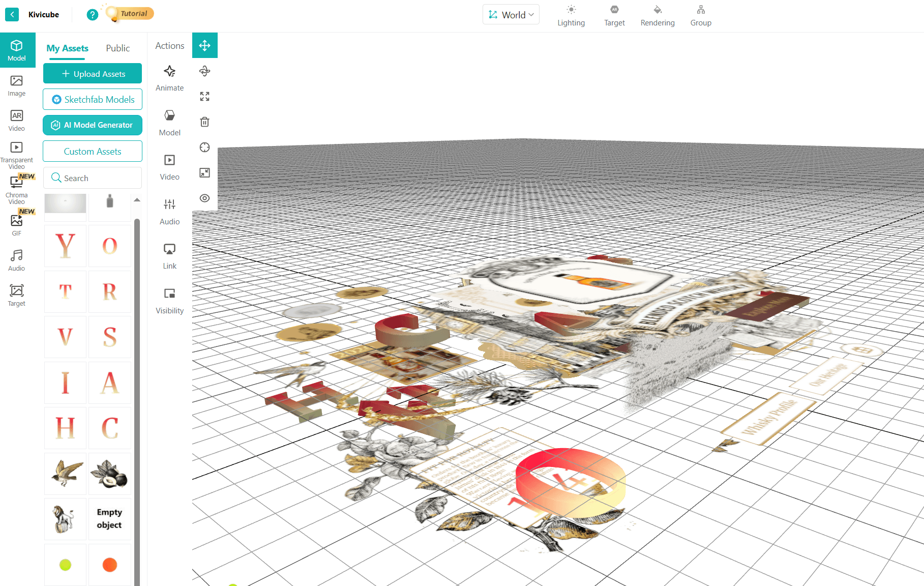
Task: Open Custom Assets
Action: click(93, 152)
